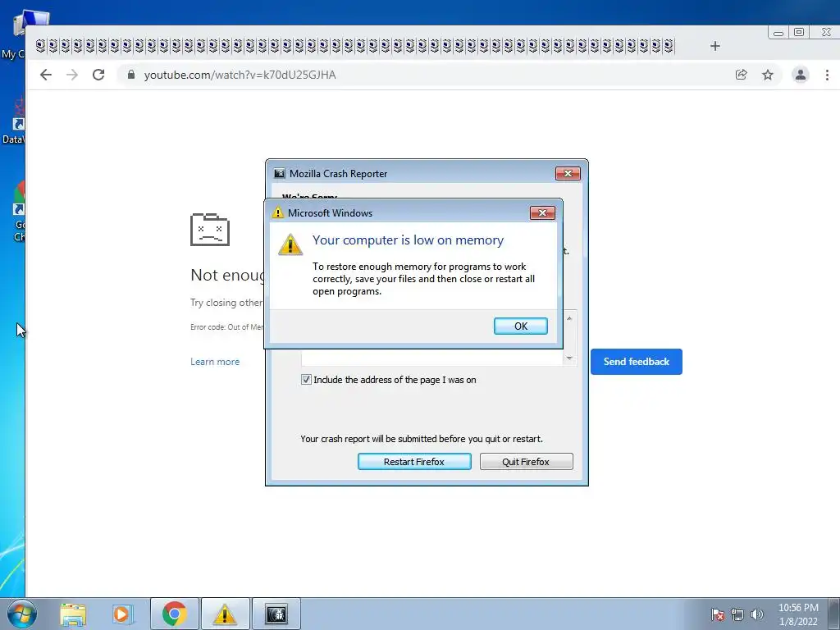Close the Mozilla Crash Reporter window

[568, 174]
